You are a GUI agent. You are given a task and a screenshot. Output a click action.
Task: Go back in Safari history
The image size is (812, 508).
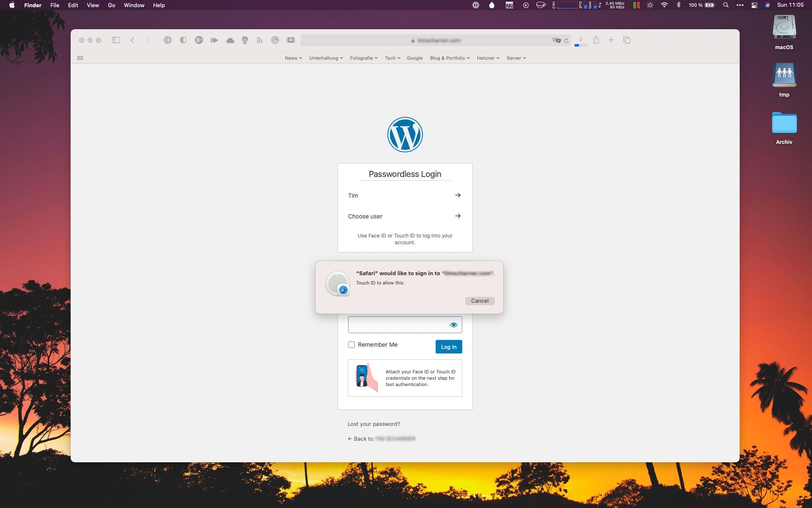point(132,40)
